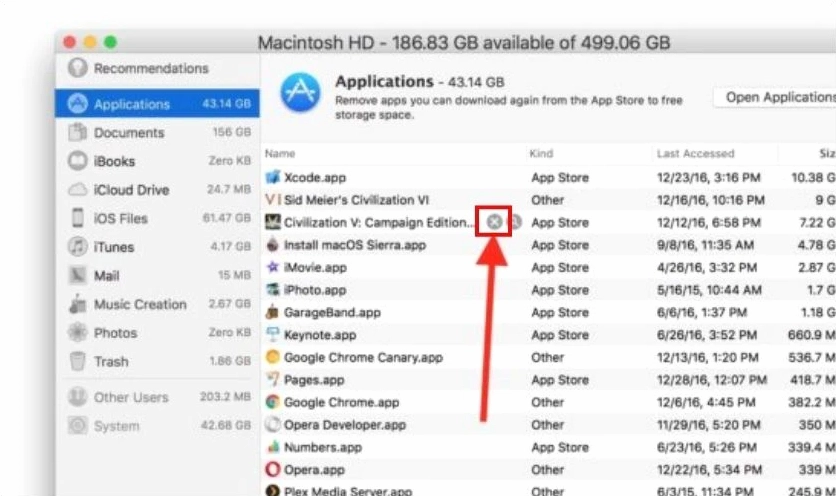
Task: Sort list by Name column header
Action: tap(280, 154)
